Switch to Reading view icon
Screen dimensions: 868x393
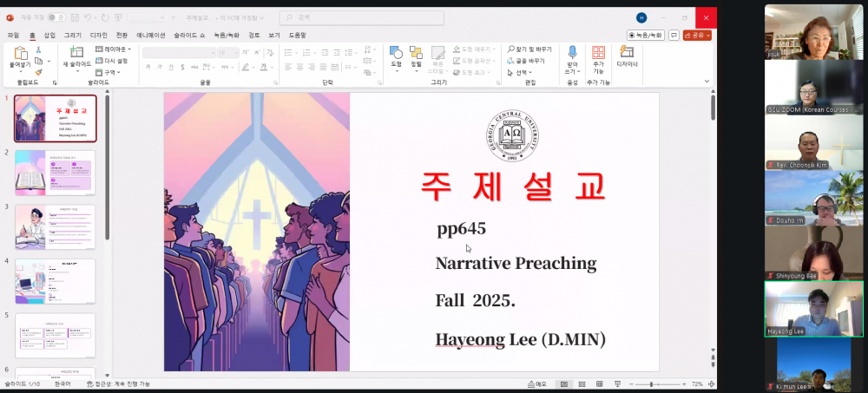coord(600,384)
